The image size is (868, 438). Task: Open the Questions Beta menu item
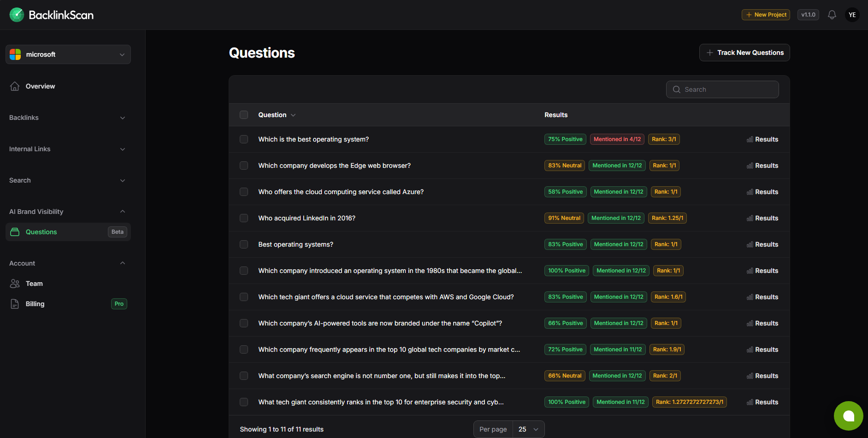[x=68, y=232]
